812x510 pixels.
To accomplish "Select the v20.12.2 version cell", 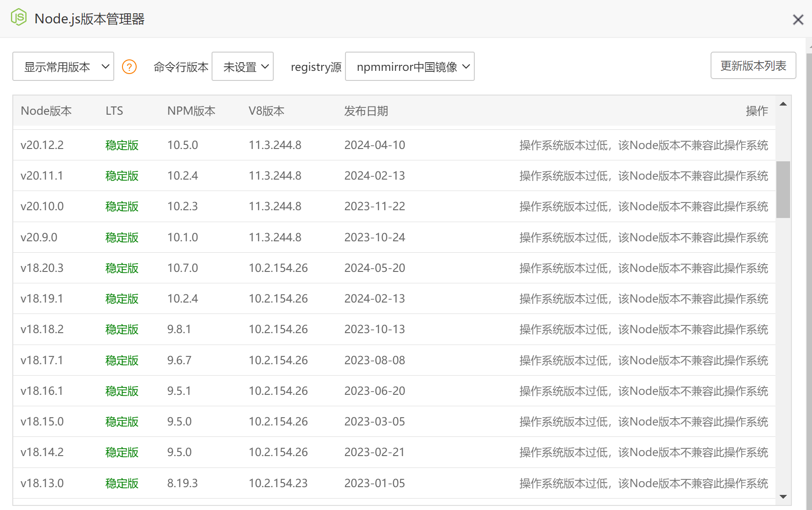I will click(x=42, y=145).
